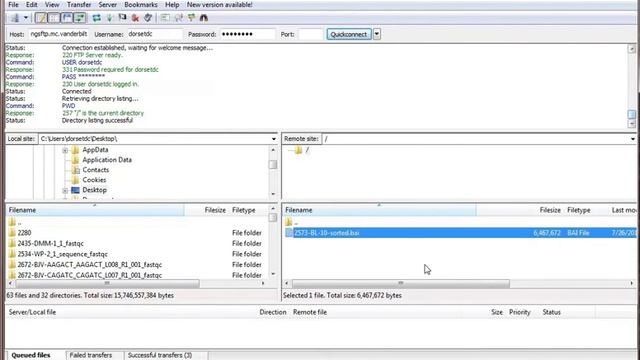640x360 pixels.
Task: Select the root / folder in remote tree
Action: (x=307, y=150)
